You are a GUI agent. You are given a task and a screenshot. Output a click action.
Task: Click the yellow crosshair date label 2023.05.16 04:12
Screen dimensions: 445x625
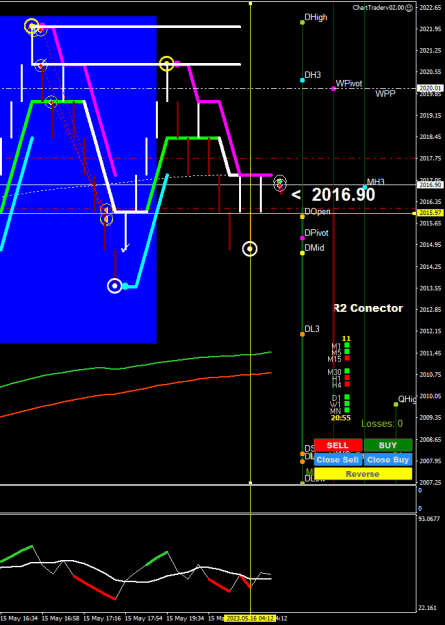[x=250, y=619]
